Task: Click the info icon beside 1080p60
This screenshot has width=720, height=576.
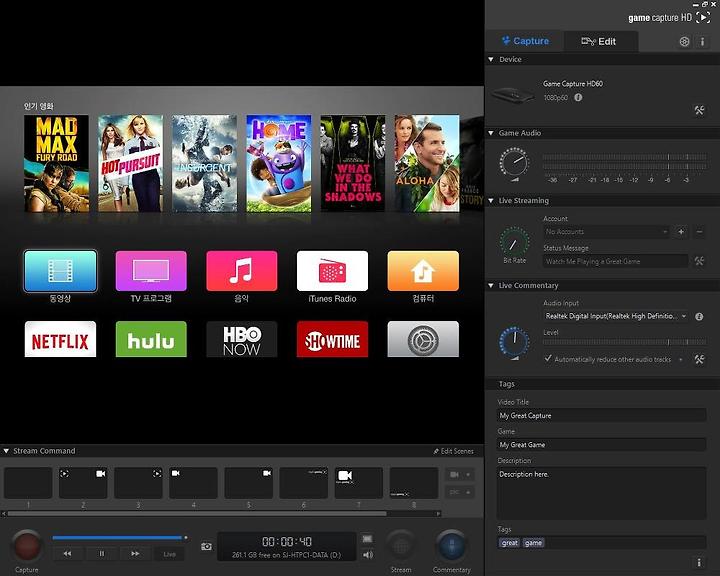Action: point(578,97)
